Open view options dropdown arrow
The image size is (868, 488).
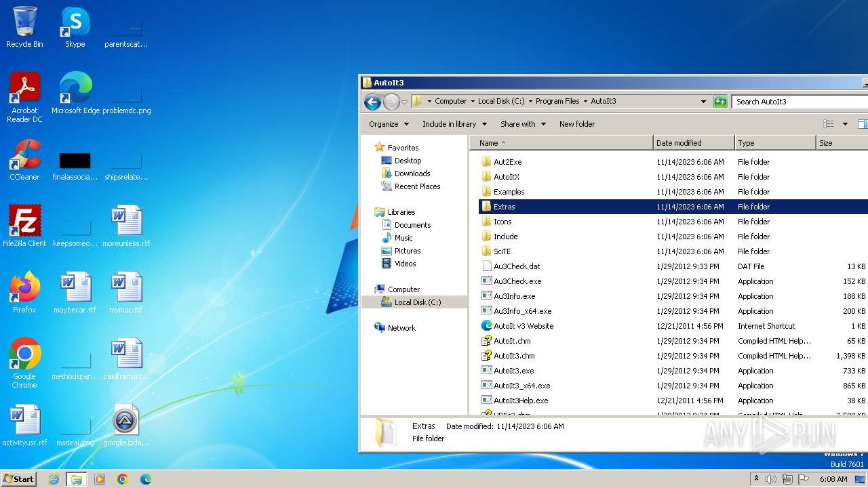(x=845, y=124)
